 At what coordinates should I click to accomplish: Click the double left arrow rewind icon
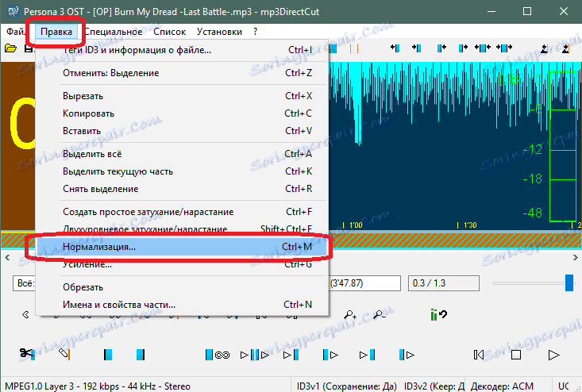pyautogui.click(x=25, y=315)
